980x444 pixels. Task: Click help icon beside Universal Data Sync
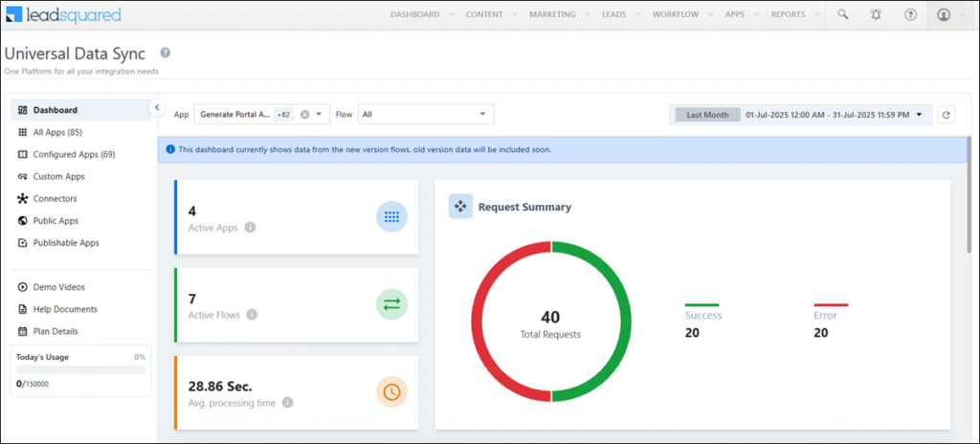tap(165, 53)
